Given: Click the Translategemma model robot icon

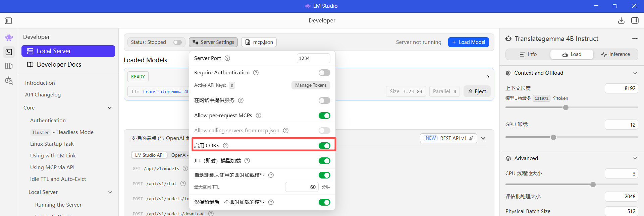Looking at the screenshot, I should [508, 39].
